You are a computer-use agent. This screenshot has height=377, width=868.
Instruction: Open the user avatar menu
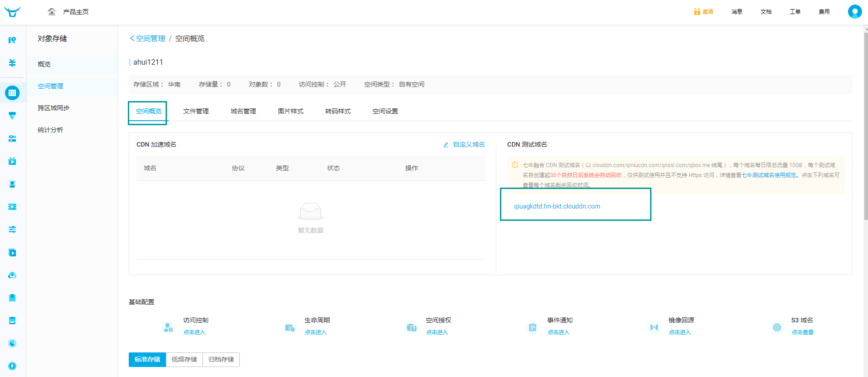point(854,11)
